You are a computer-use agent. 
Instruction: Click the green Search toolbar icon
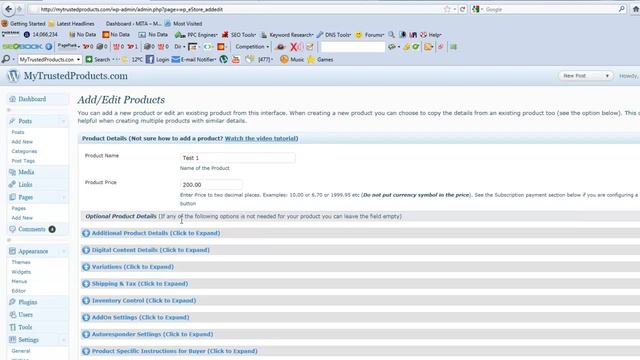(x=89, y=60)
